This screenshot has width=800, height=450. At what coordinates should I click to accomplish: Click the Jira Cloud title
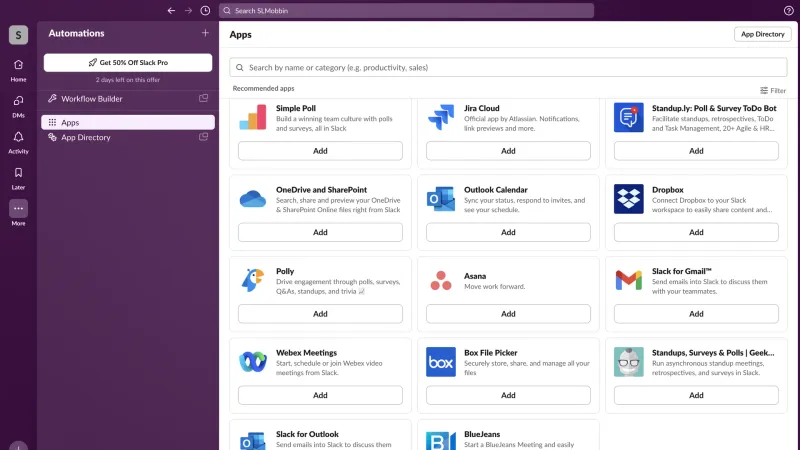[x=482, y=108]
